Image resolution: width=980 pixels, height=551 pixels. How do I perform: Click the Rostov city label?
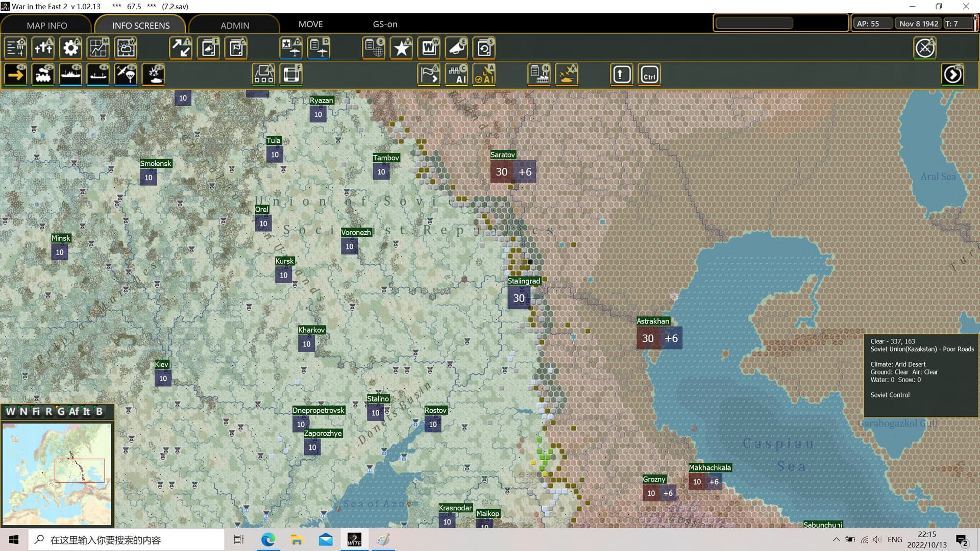pyautogui.click(x=435, y=410)
